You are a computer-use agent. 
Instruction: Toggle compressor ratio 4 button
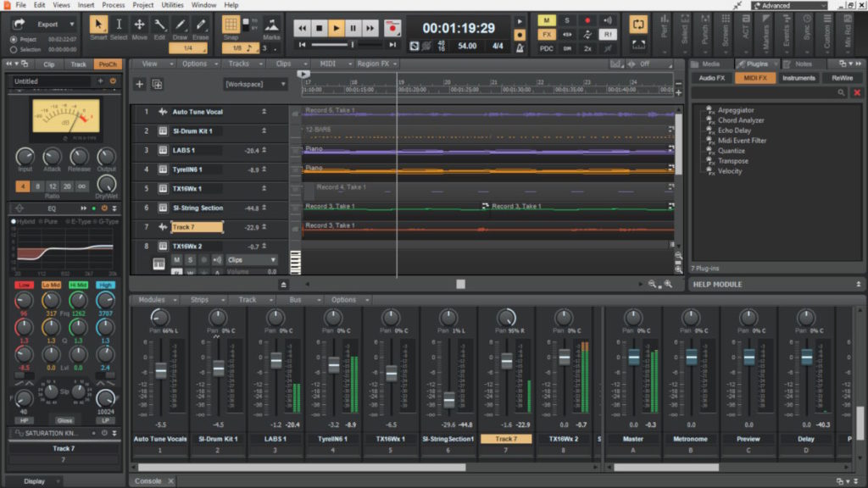[x=23, y=186]
